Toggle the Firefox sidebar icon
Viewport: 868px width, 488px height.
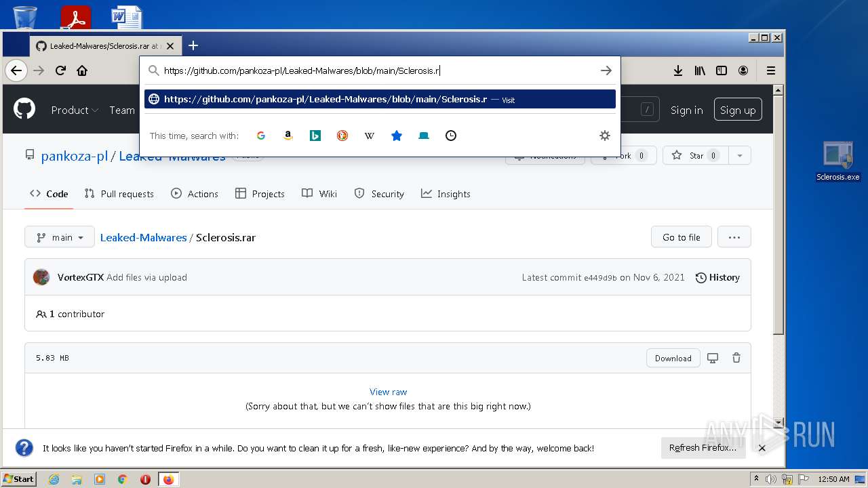tap(722, 70)
